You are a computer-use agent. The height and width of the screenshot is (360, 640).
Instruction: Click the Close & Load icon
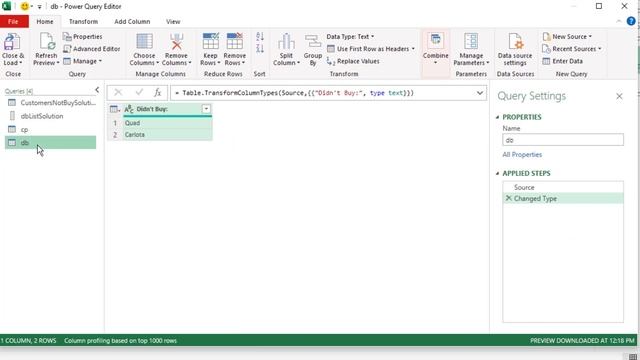13,42
